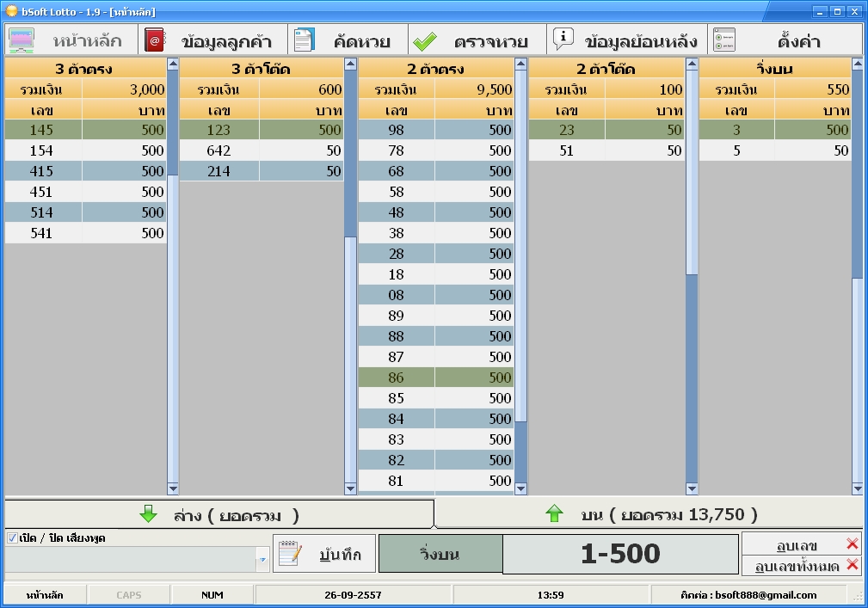Click the ตรวจหวย green checkmark
Viewport: 868px width, 608px height.
tap(425, 40)
